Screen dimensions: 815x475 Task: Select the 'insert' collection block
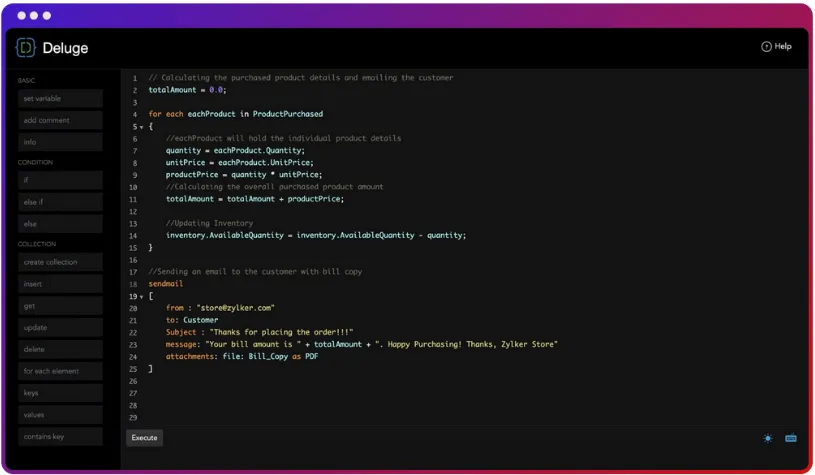point(60,284)
